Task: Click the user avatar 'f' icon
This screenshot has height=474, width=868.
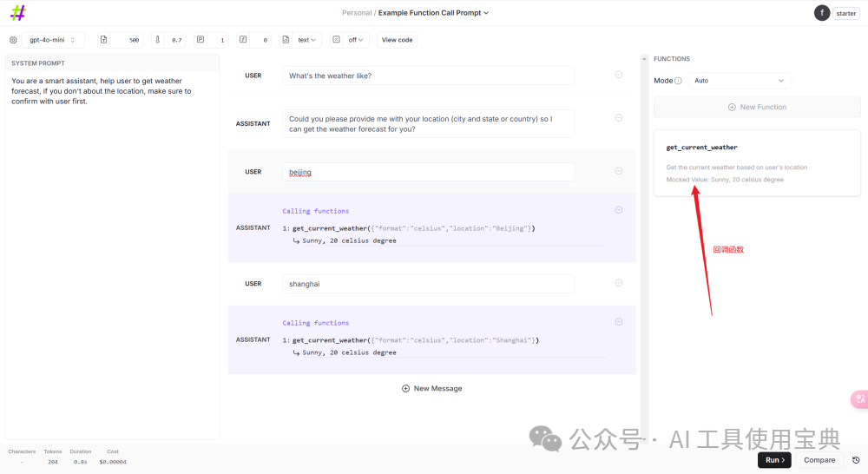Action: click(821, 13)
